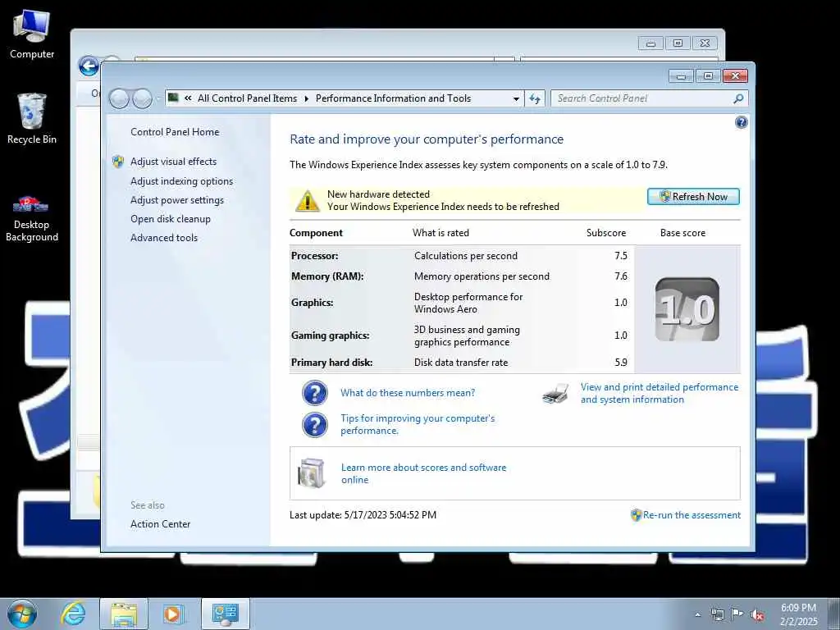Select the Recycle Bin desktop icon

[x=32, y=119]
